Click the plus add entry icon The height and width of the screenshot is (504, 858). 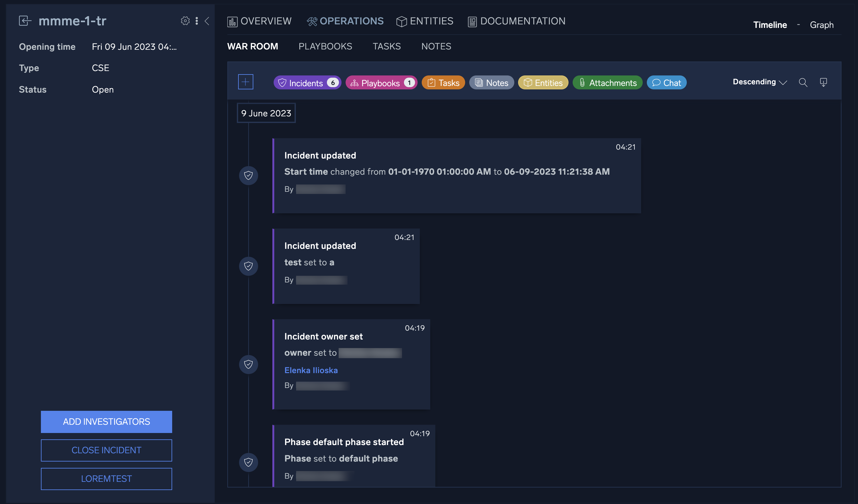pyautogui.click(x=245, y=82)
